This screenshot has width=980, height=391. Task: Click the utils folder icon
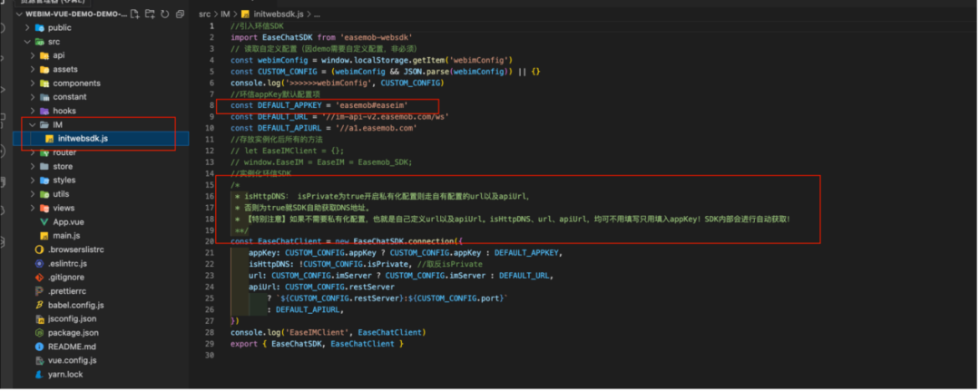[44, 194]
